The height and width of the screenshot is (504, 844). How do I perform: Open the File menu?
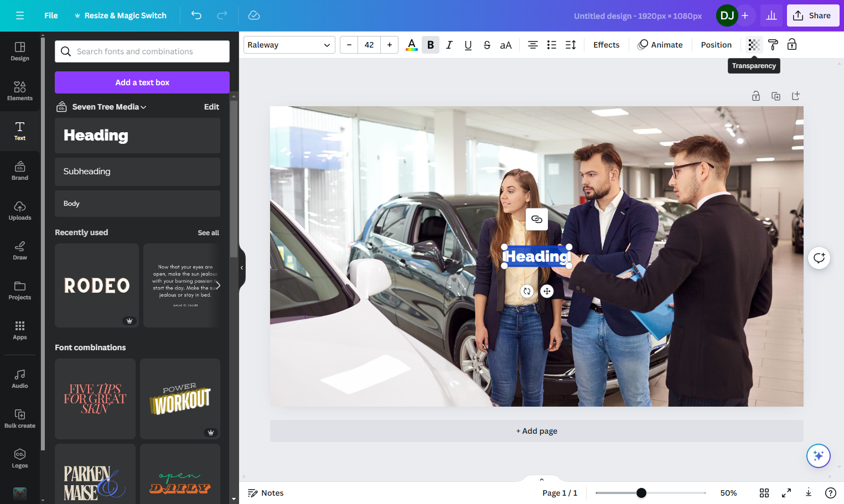click(x=51, y=15)
